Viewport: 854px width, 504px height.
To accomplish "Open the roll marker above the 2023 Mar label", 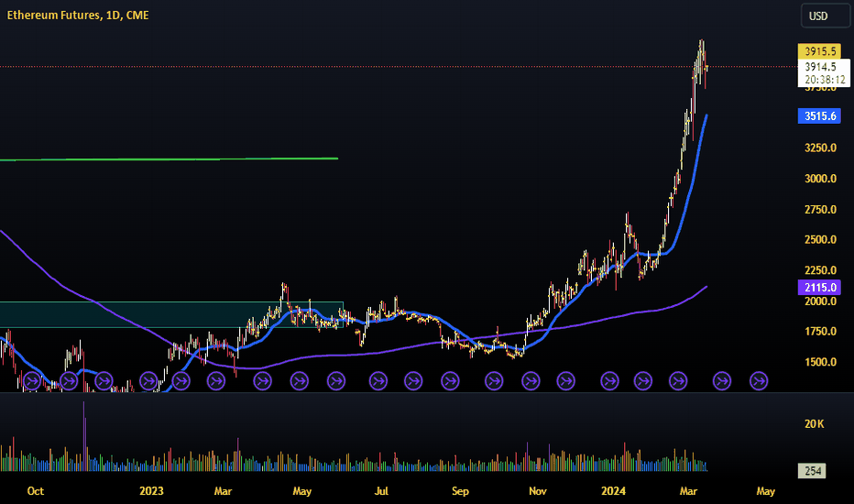I will point(216,381).
